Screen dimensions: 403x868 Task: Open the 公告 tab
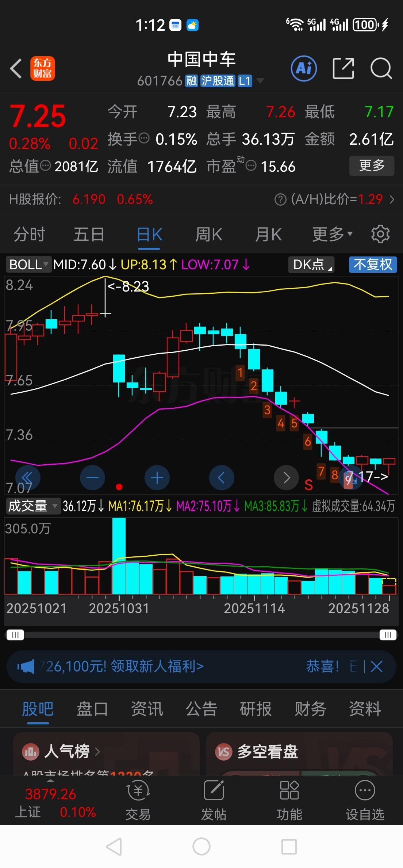[201, 709]
